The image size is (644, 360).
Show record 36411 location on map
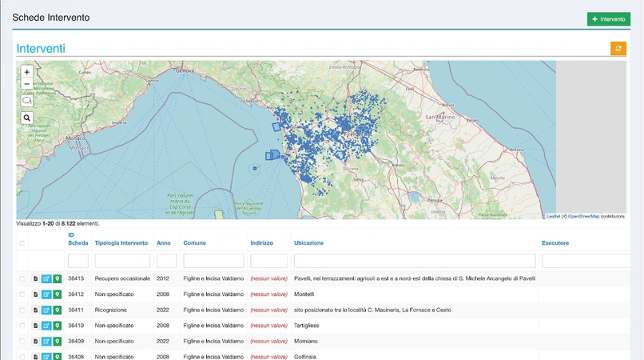pyautogui.click(x=57, y=310)
